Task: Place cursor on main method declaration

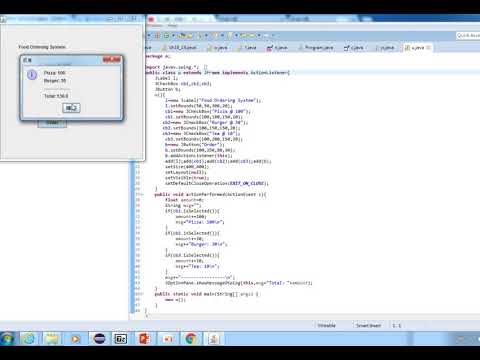Action: pyautogui.click(x=207, y=294)
